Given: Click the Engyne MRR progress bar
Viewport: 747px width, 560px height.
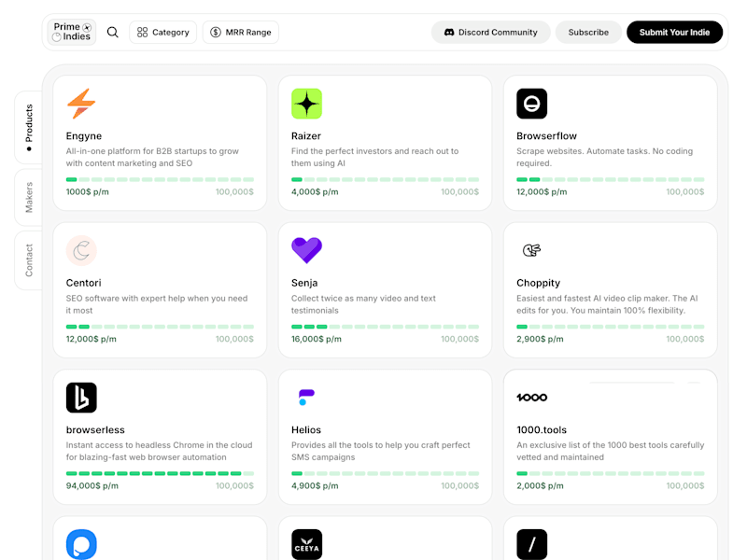Looking at the screenshot, I should [x=160, y=179].
